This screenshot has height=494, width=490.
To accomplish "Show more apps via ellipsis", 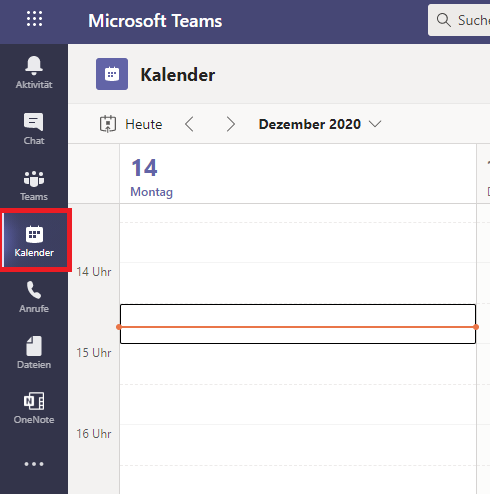I will (x=34, y=464).
